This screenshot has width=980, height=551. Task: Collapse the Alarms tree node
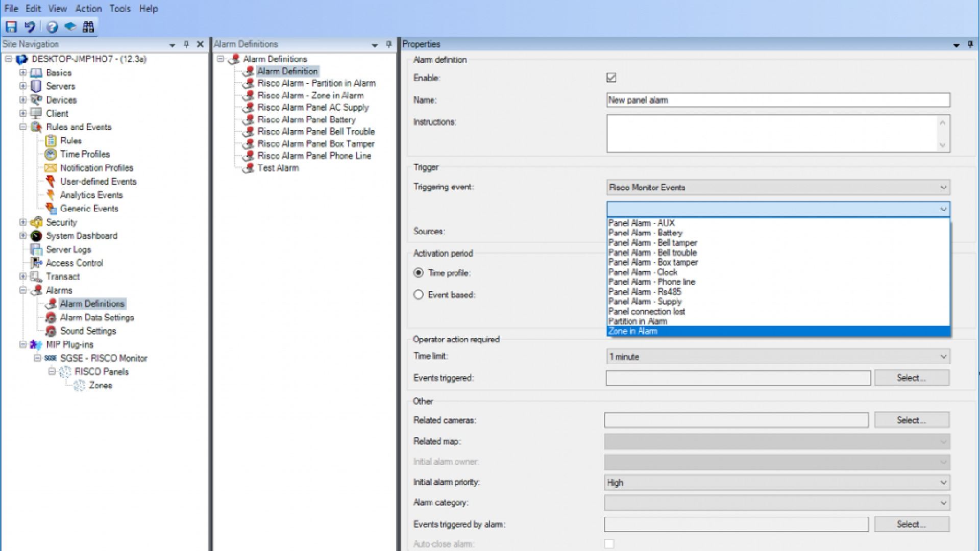point(23,290)
